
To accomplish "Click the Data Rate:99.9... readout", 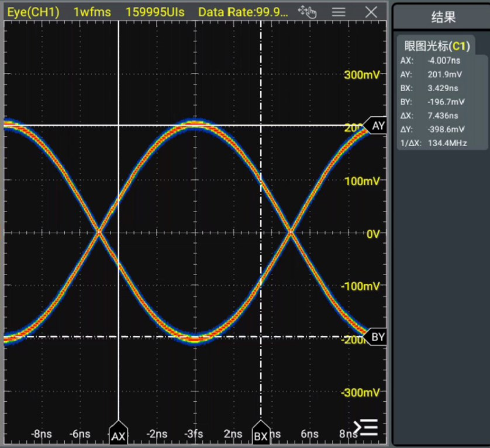I will click(x=243, y=12).
